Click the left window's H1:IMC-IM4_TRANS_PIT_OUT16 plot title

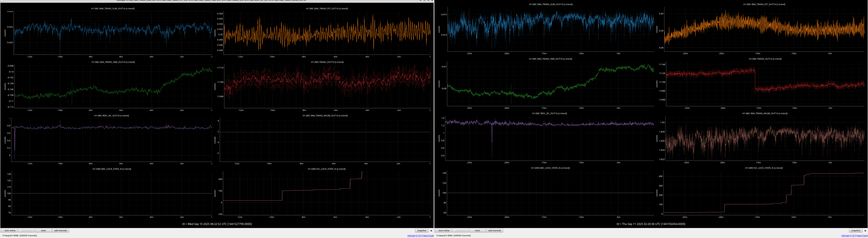327,8
